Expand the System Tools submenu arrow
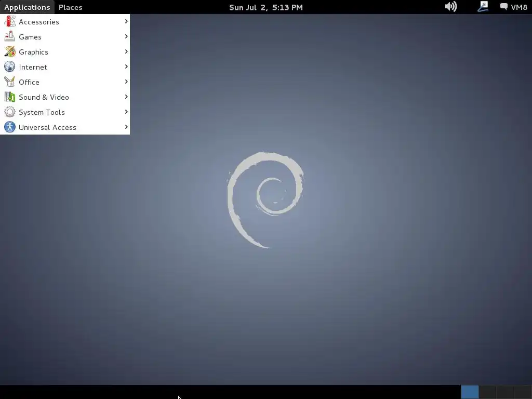Screen dimensions: 532x399 pyautogui.click(x=126, y=112)
